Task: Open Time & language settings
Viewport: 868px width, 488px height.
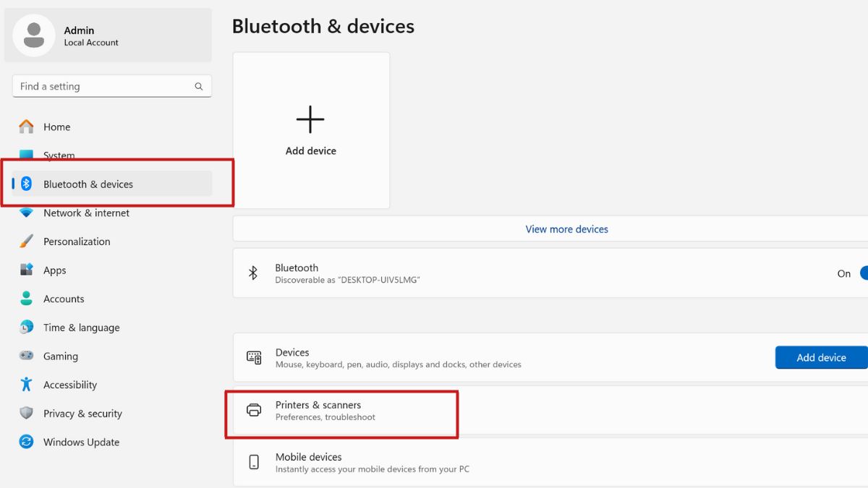Action: click(x=112, y=328)
